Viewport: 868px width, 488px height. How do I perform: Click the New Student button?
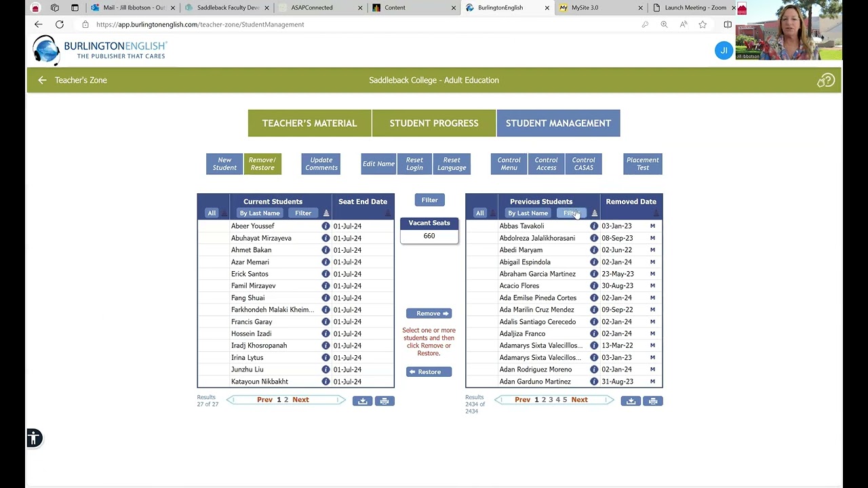[x=224, y=164]
